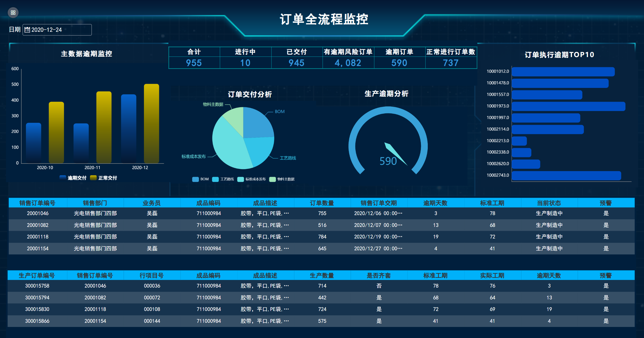
Task: Click the 进行中 value 10
Action: 245,63
